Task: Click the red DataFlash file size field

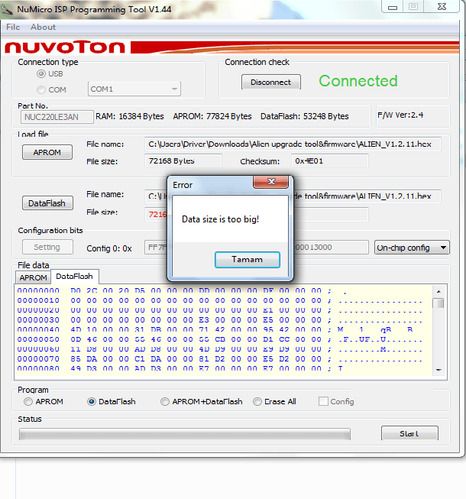Action: click(x=156, y=214)
